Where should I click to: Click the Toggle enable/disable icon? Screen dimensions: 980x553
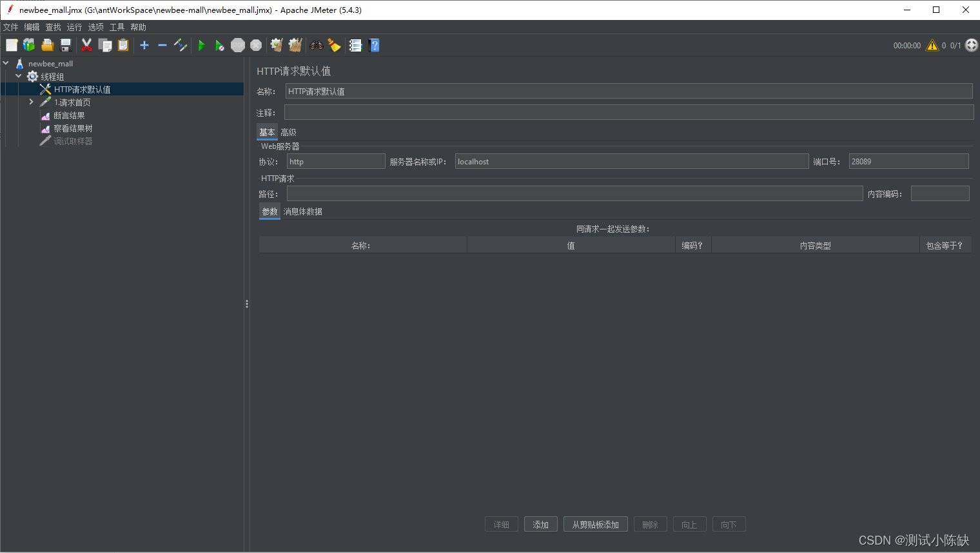[181, 45]
